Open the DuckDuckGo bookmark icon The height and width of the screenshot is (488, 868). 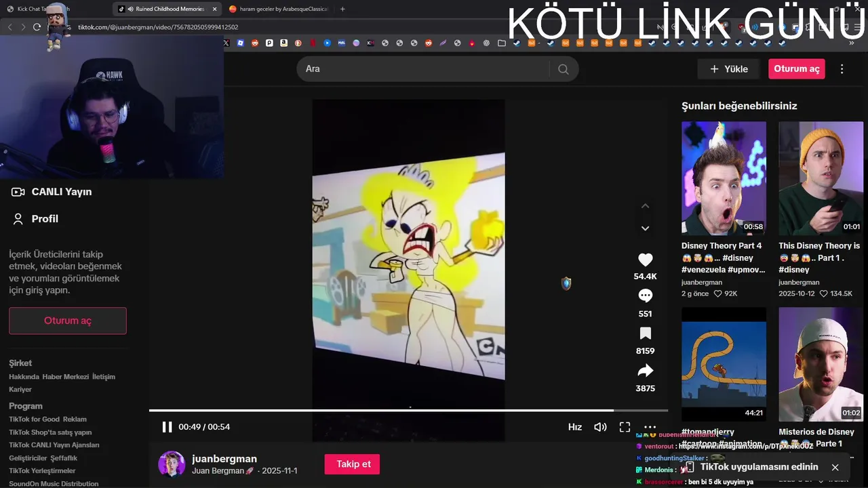[x=298, y=43]
